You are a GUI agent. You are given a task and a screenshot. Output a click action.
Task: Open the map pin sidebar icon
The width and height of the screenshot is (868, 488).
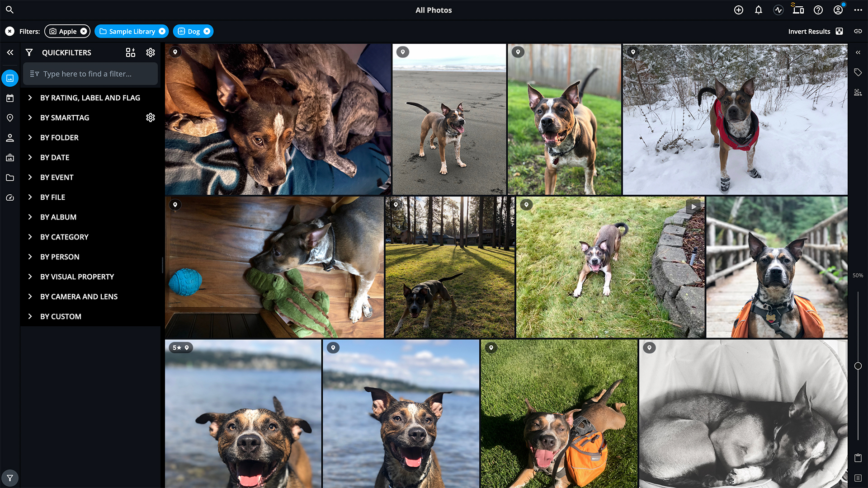pyautogui.click(x=10, y=118)
